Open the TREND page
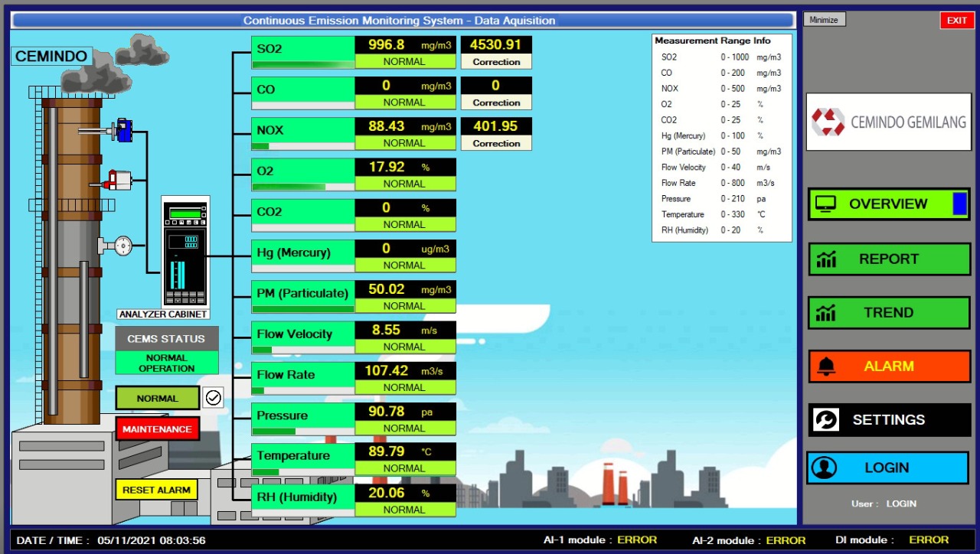The width and height of the screenshot is (980, 554). click(889, 313)
